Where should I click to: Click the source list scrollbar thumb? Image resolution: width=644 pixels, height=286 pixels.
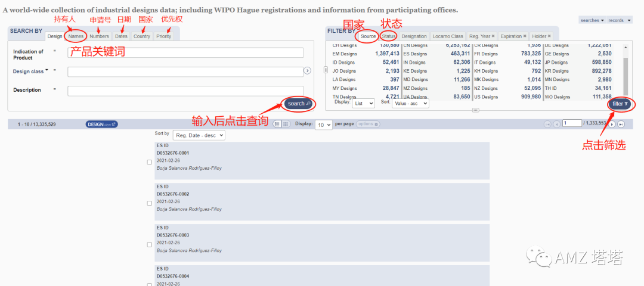pos(626,76)
